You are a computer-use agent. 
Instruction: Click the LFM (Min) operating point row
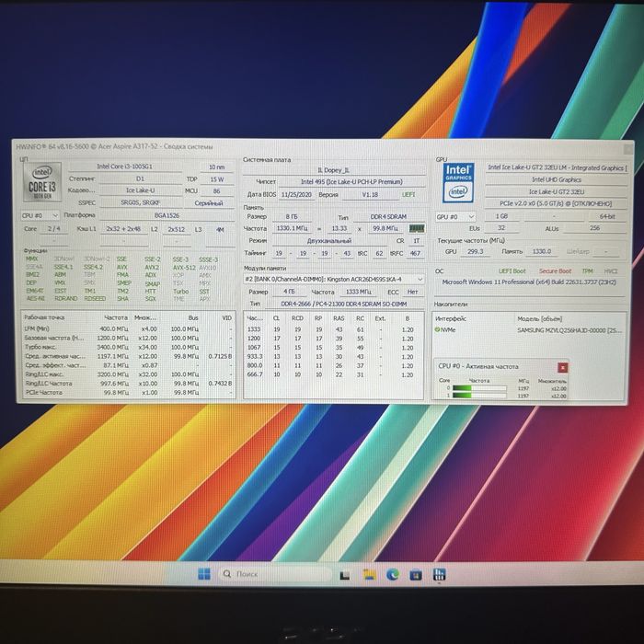(128, 329)
